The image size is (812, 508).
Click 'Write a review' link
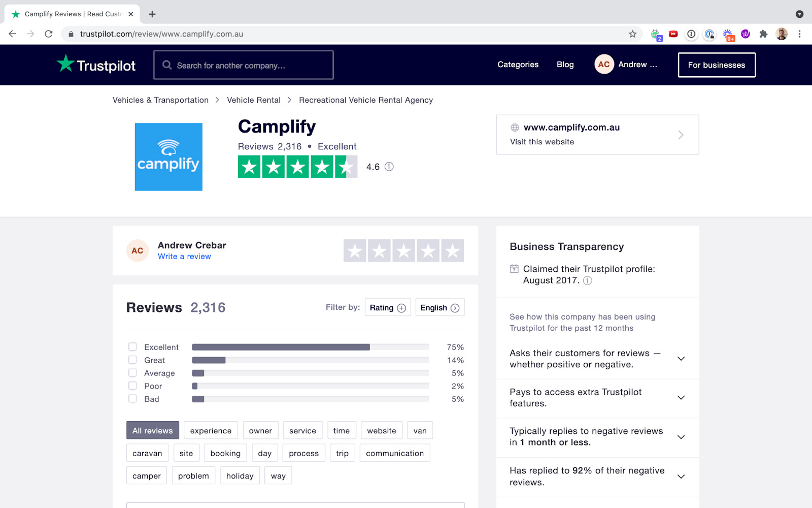click(184, 257)
